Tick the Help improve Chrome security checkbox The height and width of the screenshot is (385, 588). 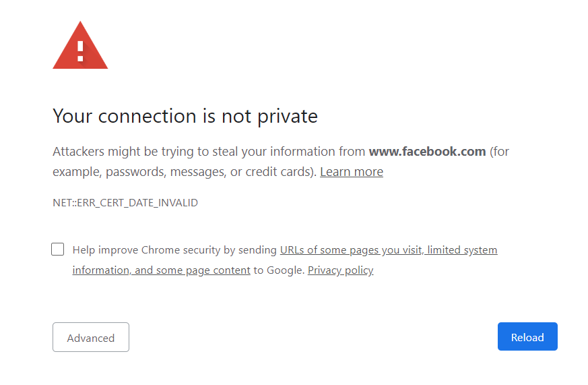pyautogui.click(x=58, y=249)
